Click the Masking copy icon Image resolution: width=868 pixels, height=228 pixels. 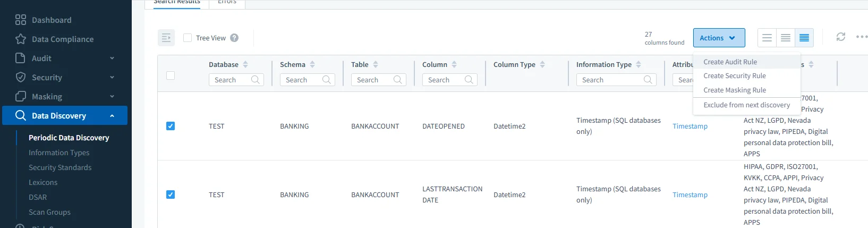pos(21,96)
